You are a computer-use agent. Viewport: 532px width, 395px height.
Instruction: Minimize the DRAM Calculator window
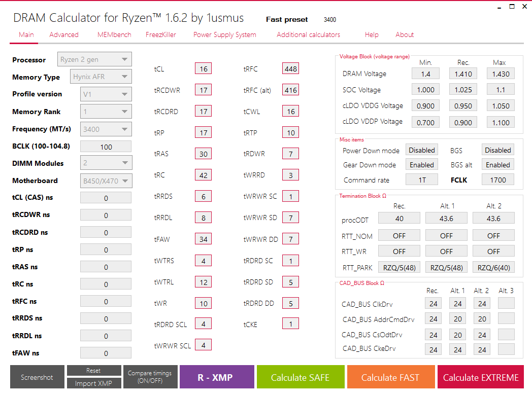[x=500, y=7]
